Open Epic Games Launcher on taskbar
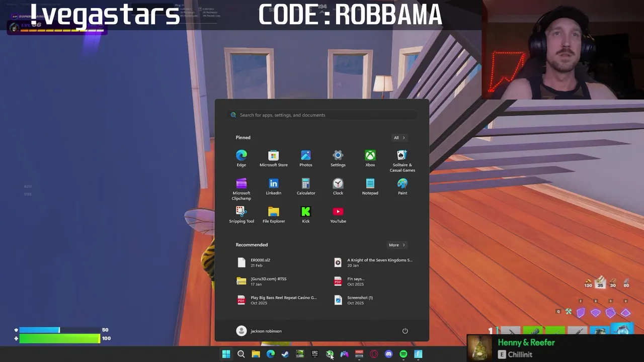 coord(315,354)
